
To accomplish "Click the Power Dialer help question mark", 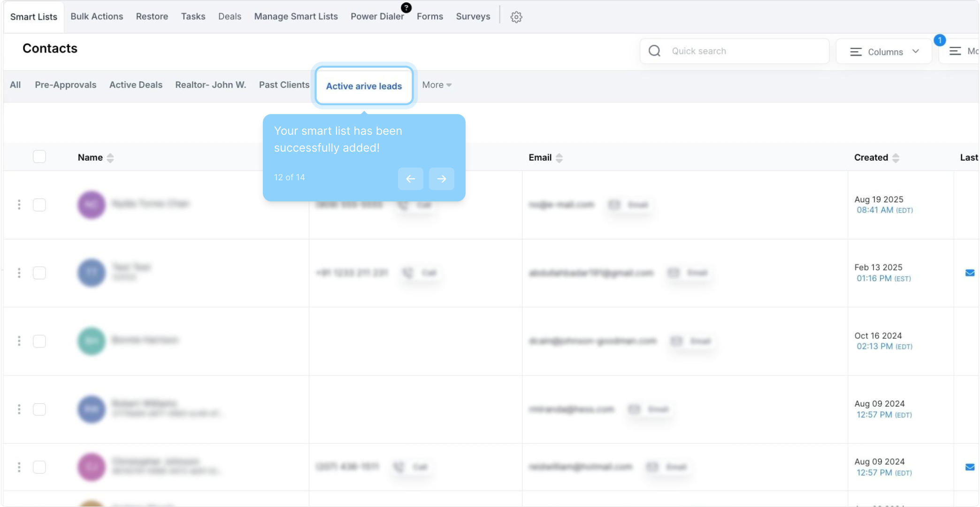I will (406, 8).
